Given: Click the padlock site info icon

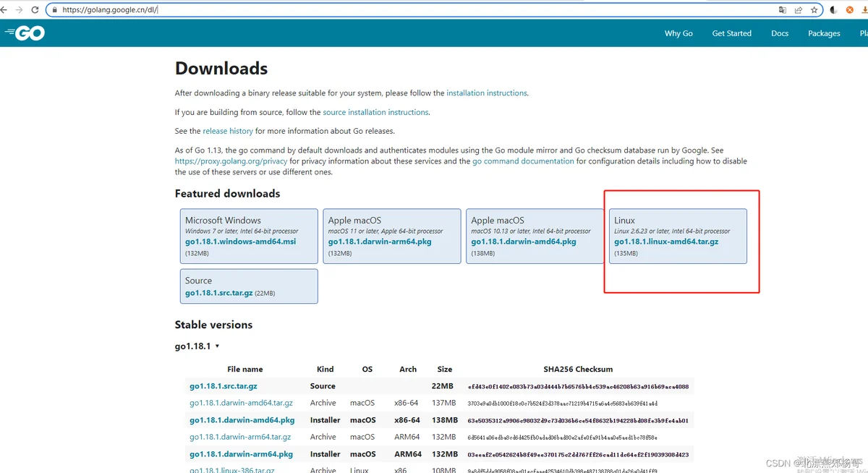Looking at the screenshot, I should (54, 10).
